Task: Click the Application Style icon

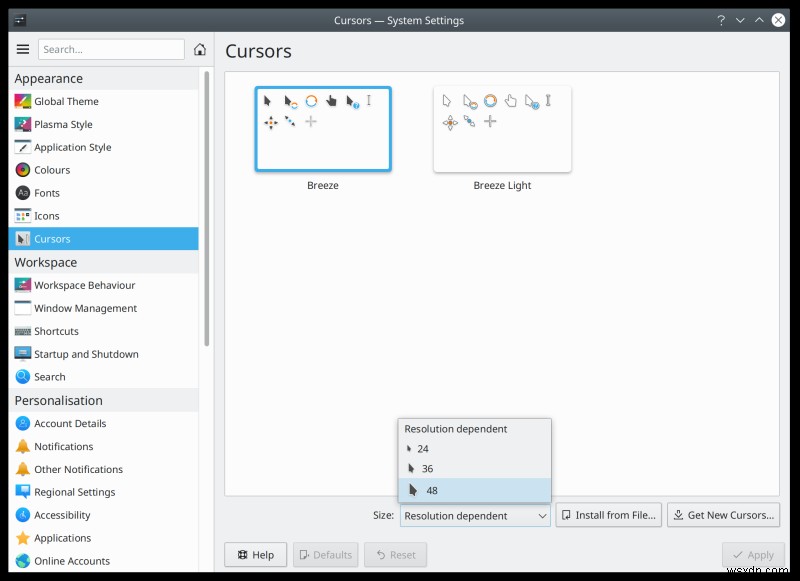Action: 23,147
